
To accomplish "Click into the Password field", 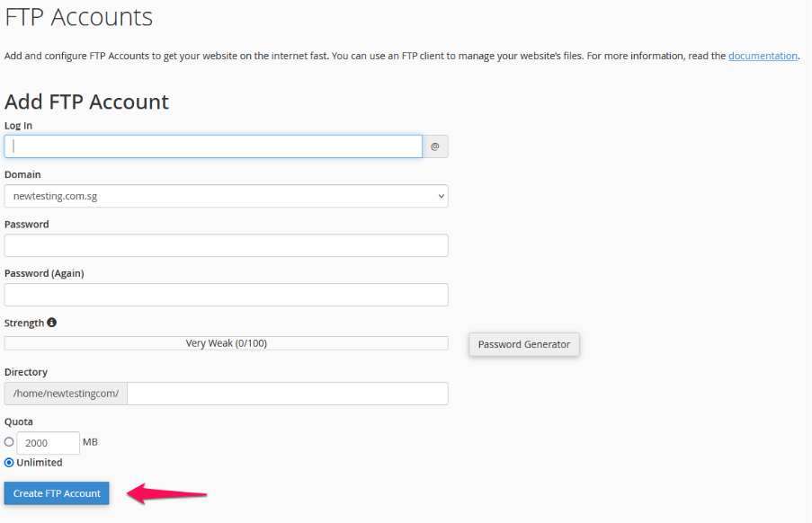I will [226, 245].
